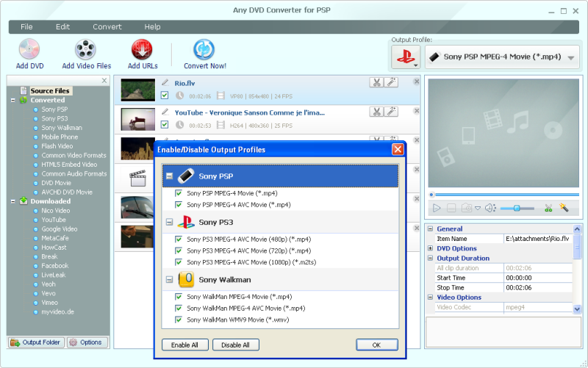Click the Add URLs download icon
Image resolution: width=588 pixels, height=368 pixels.
coord(142,49)
